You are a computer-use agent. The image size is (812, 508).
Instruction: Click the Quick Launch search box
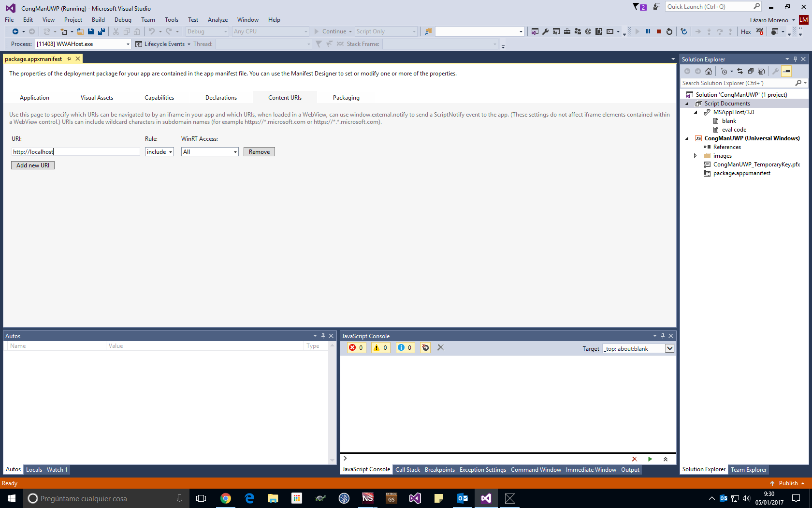[x=713, y=7]
